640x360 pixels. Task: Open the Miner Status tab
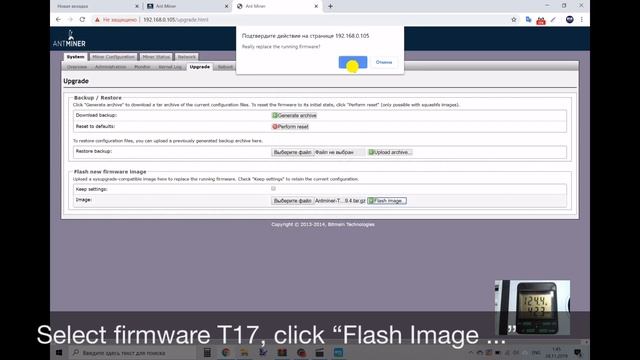[156, 57]
